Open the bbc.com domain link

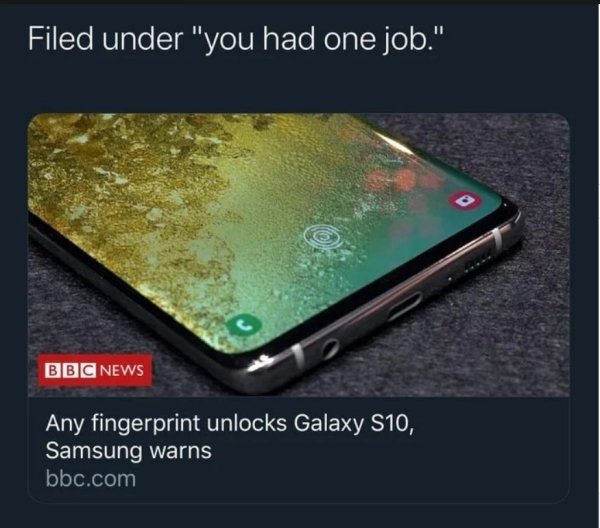pos(91,478)
